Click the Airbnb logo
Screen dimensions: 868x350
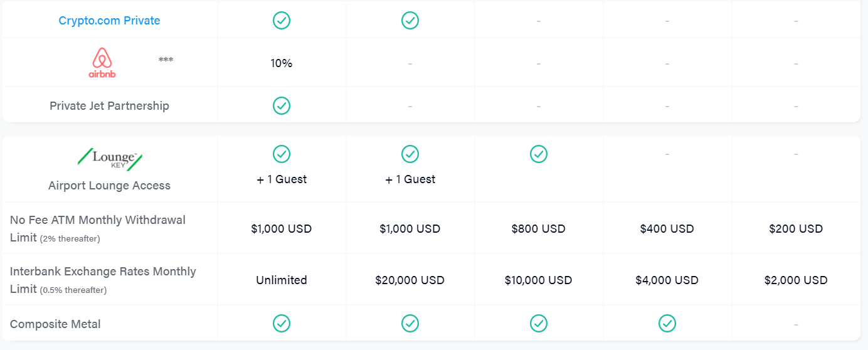[x=102, y=63]
